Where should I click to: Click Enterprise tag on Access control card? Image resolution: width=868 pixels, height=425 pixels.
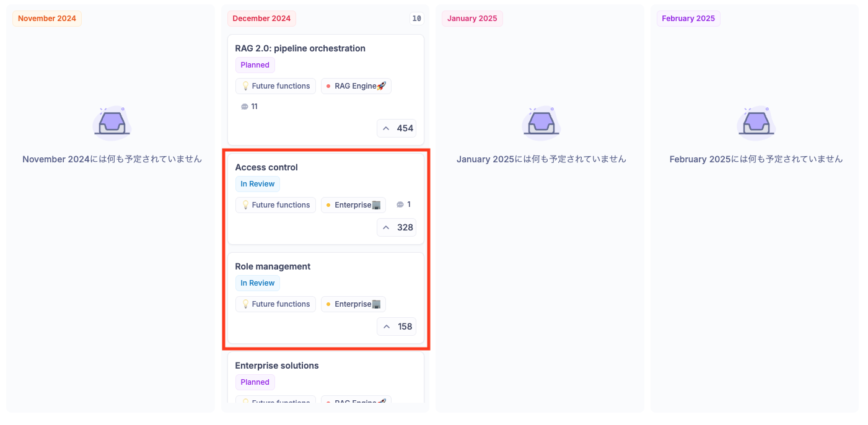coord(353,205)
